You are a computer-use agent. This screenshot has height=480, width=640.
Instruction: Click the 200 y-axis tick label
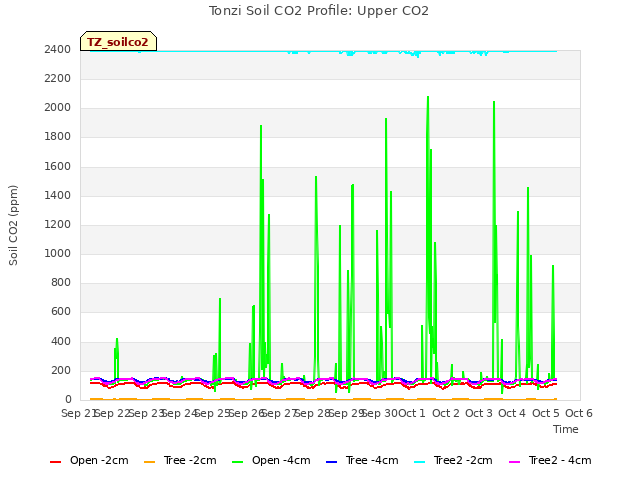(61, 371)
